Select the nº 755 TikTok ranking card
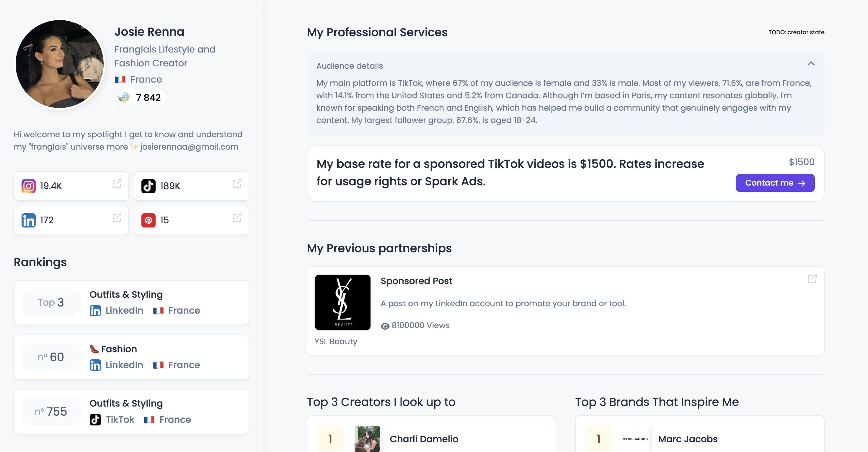This screenshot has width=868, height=452. point(131,411)
